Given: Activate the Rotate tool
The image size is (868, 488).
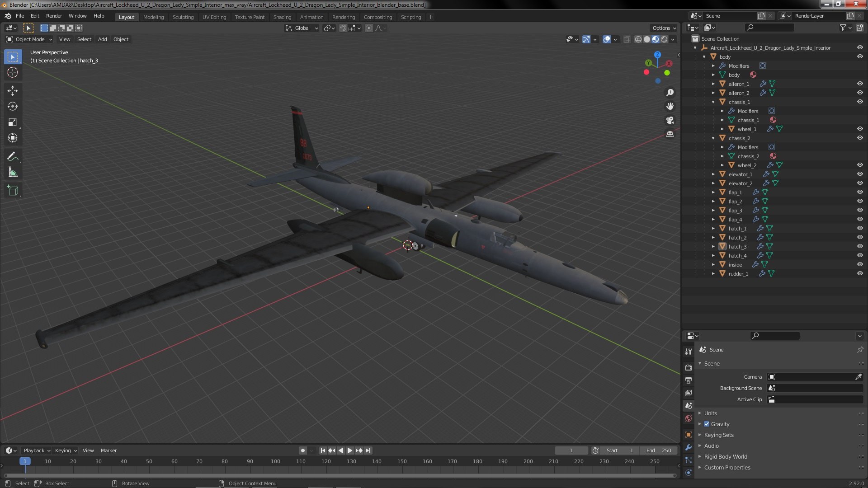Looking at the screenshot, I should pyautogui.click(x=13, y=107).
